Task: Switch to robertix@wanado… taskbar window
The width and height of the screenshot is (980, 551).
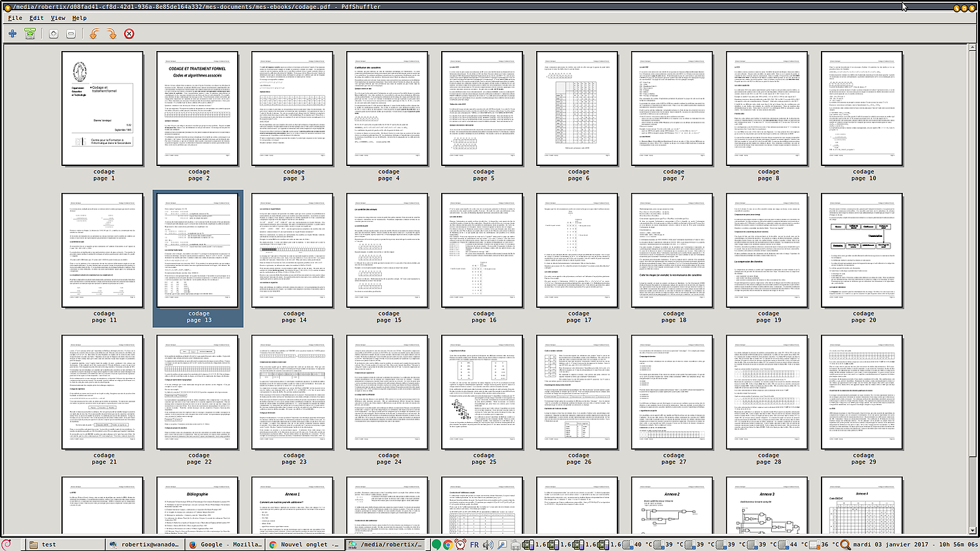Action: (145, 544)
